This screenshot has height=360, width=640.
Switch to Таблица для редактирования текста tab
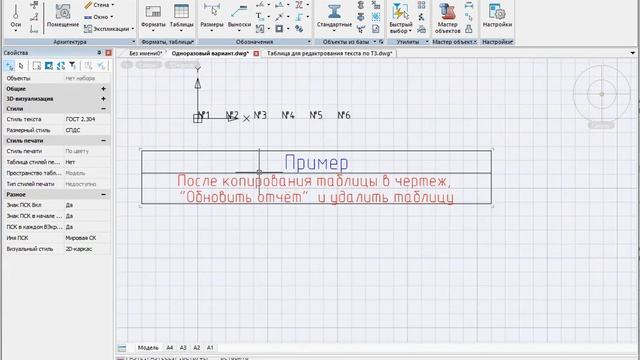330,53
